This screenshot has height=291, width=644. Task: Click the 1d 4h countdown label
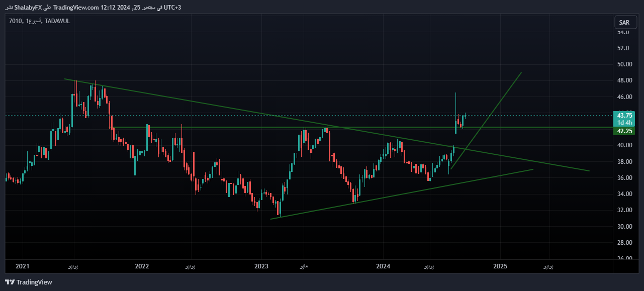pos(624,123)
